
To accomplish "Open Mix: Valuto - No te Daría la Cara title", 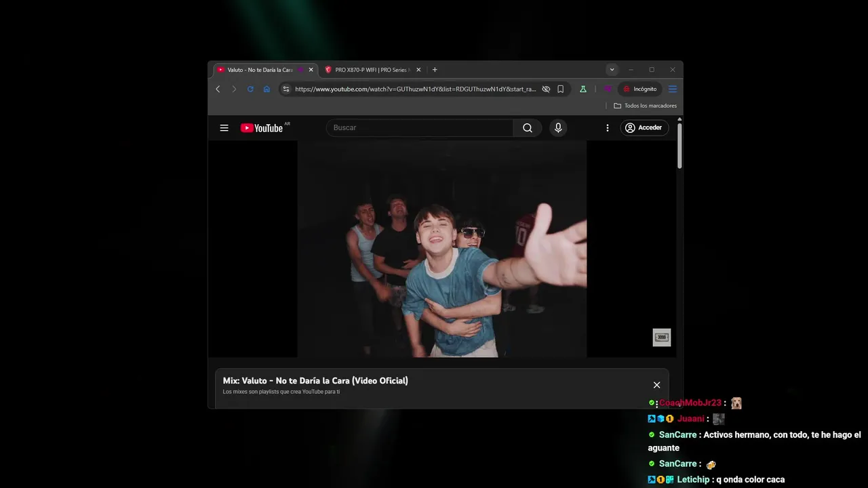I will pos(315,380).
